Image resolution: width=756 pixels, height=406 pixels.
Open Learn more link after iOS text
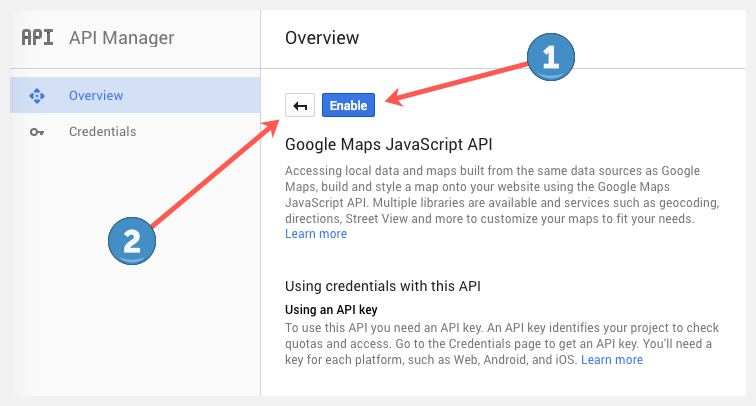612,359
